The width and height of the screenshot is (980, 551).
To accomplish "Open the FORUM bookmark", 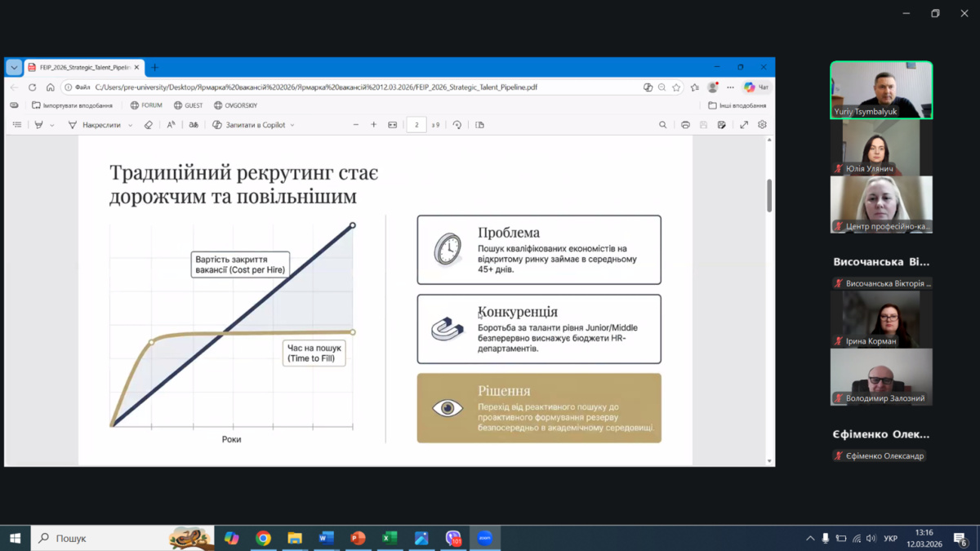I will 146,105.
